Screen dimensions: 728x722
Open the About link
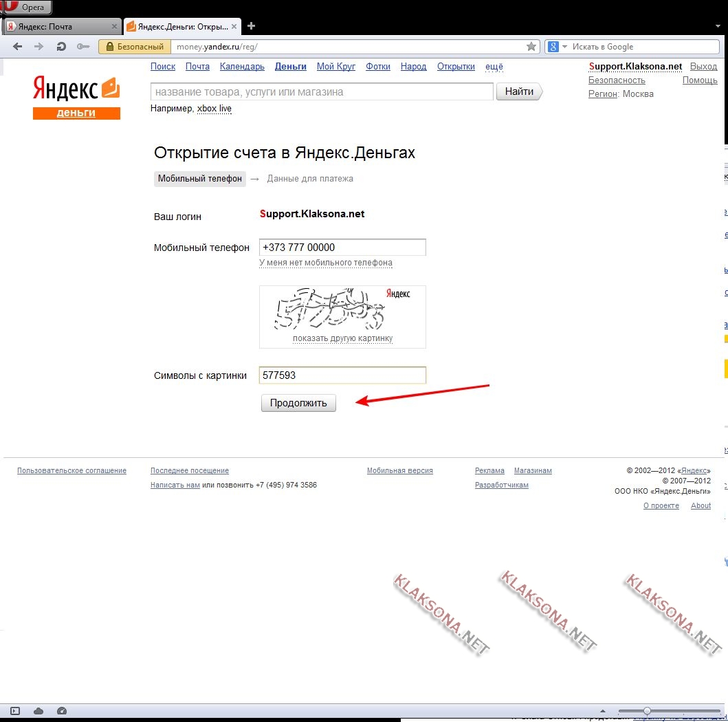[701, 505]
